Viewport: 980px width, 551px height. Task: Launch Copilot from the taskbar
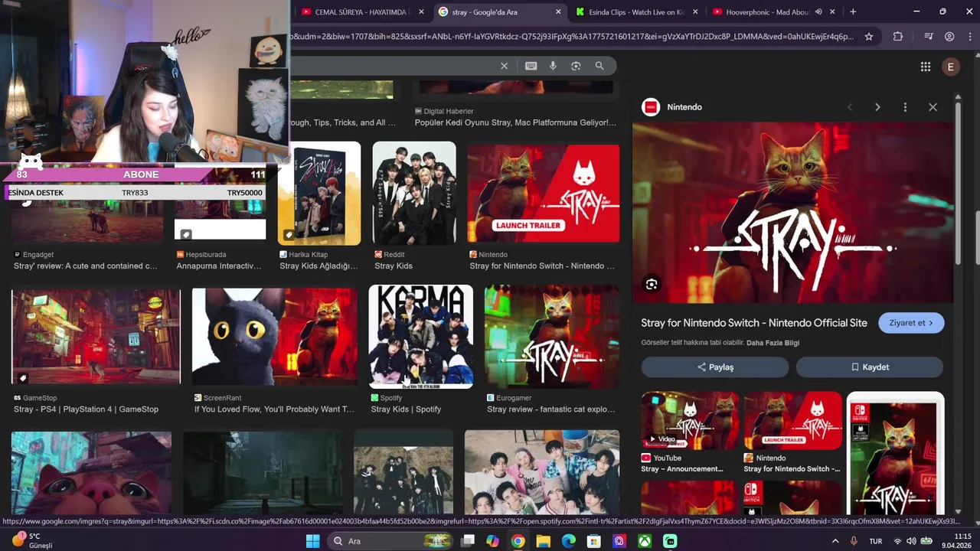(492, 541)
